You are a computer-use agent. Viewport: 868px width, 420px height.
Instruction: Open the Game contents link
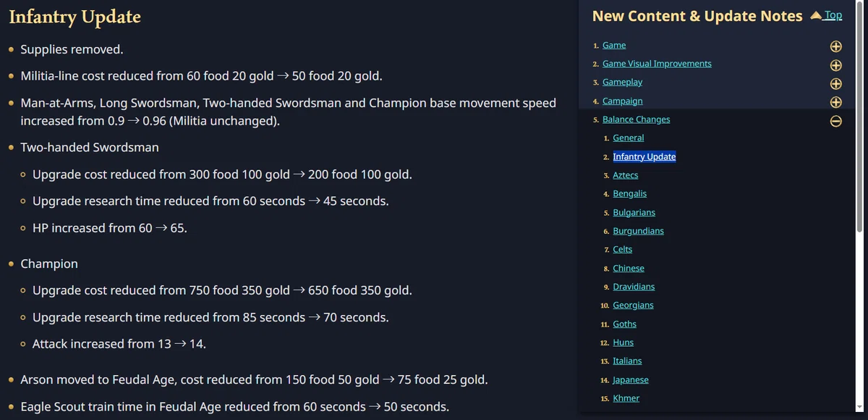614,45
